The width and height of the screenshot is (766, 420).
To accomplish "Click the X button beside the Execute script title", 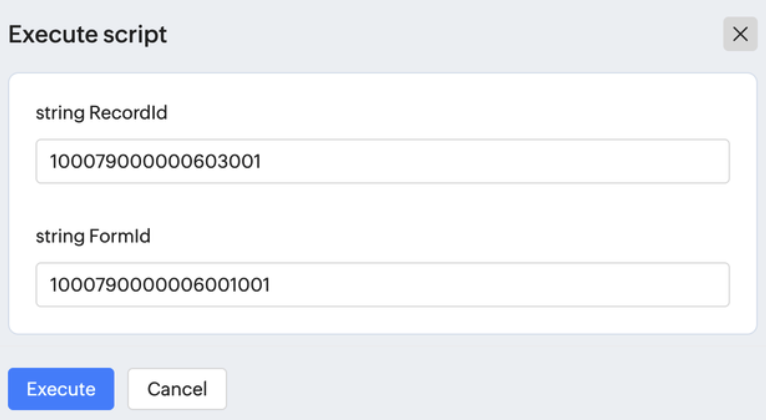I will click(x=740, y=34).
